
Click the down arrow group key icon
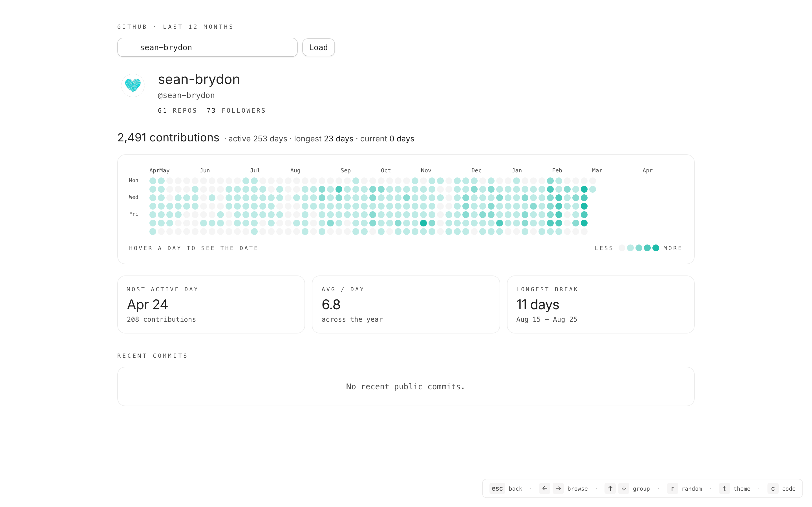tap(624, 488)
